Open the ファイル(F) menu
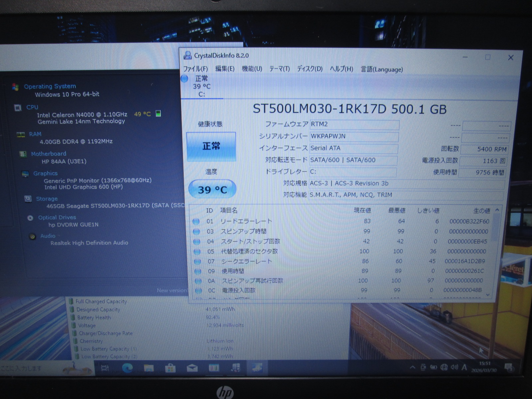Screen dimensions: 532x399 [196, 69]
